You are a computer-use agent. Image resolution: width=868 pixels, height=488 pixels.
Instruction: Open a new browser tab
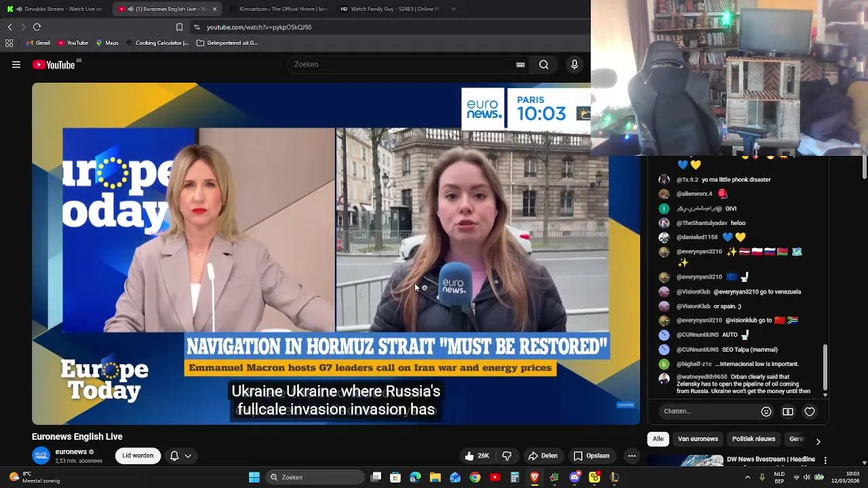pos(454,9)
